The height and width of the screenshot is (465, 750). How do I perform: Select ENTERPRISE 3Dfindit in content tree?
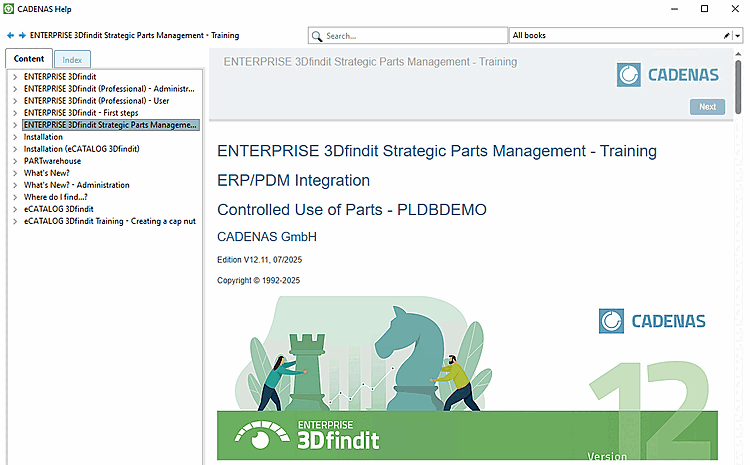pos(60,77)
